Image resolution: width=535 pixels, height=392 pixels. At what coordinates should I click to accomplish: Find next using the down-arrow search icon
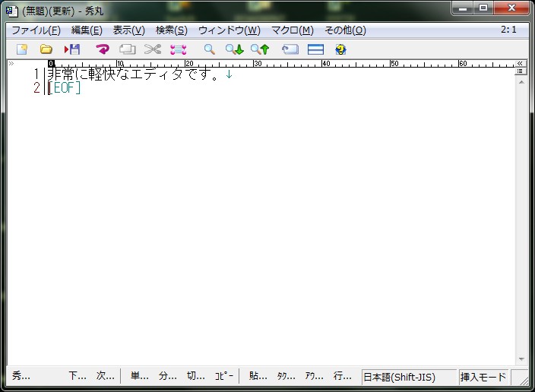[234, 49]
